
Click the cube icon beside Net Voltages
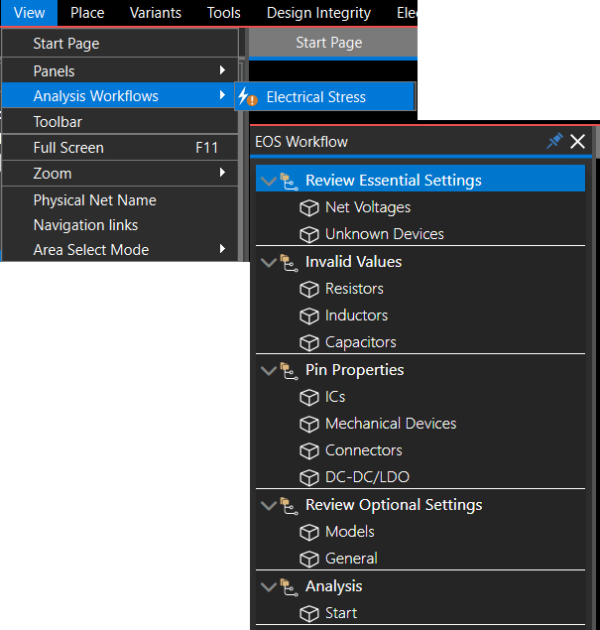point(309,208)
